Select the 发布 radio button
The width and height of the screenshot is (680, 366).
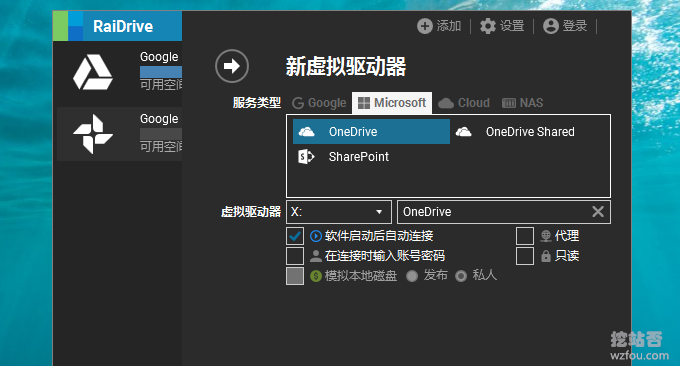click(x=412, y=276)
